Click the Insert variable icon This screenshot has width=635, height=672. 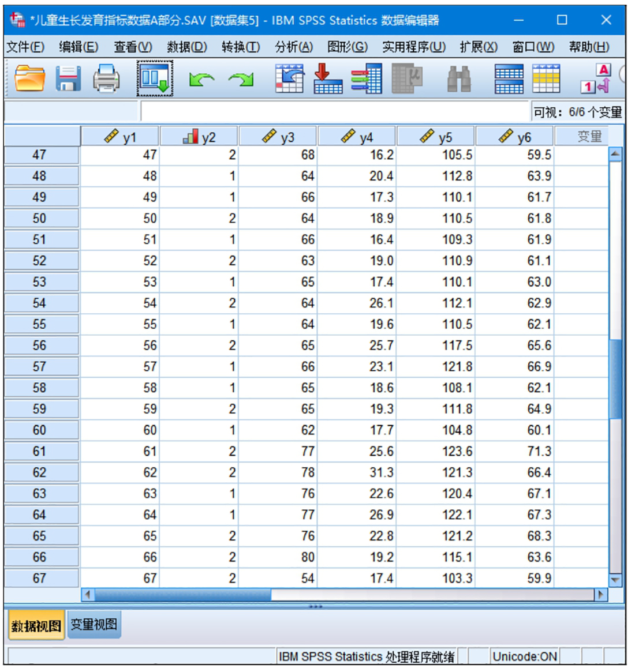coord(546,78)
